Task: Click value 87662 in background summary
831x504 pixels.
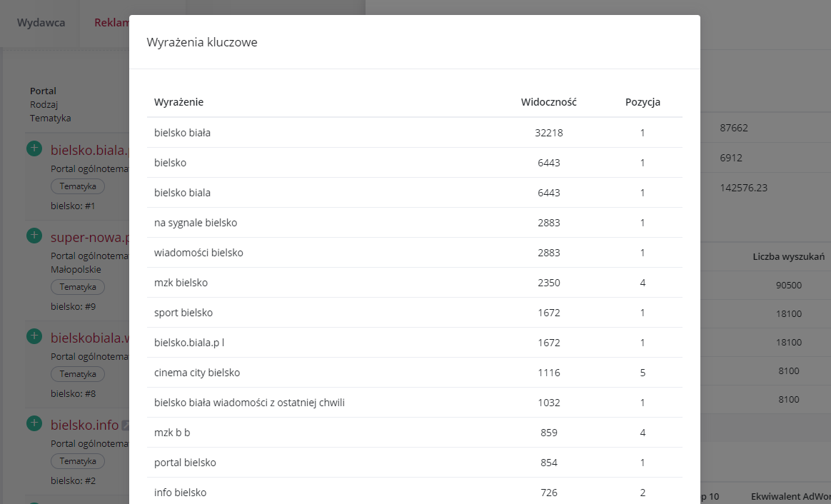Action: (734, 128)
